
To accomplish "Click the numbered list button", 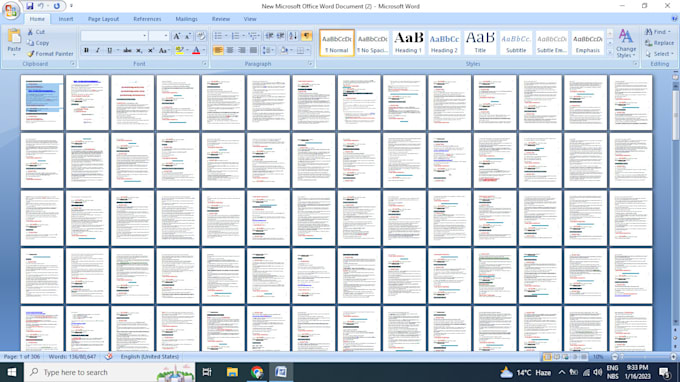I will click(x=235, y=36).
